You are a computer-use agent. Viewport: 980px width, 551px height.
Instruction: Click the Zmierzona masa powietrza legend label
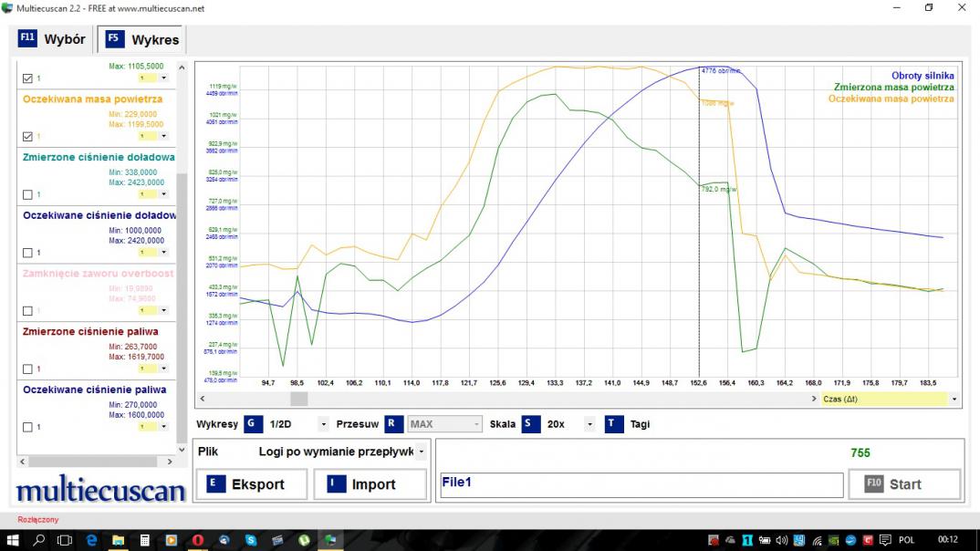893,88
